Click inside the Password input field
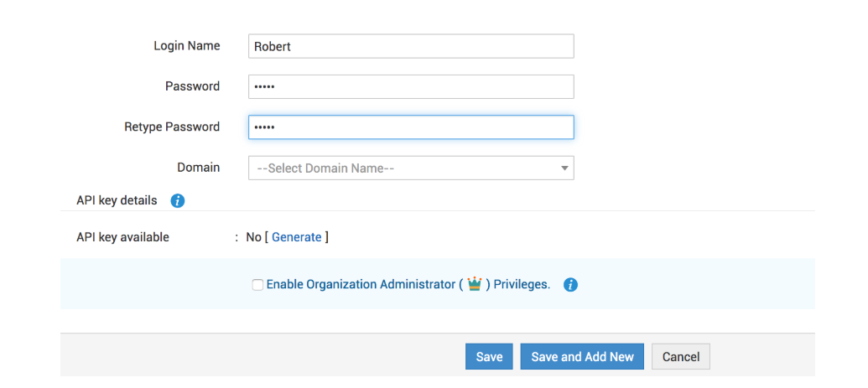The width and height of the screenshot is (868, 388). 411,86
